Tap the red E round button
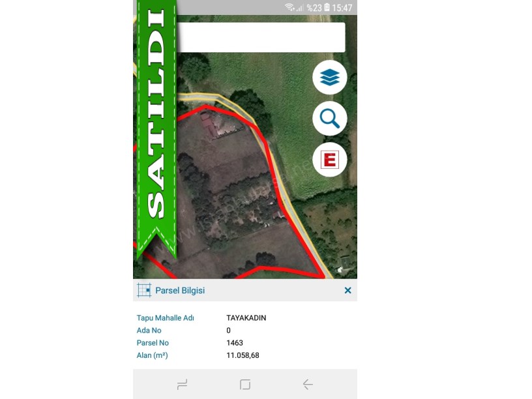The image size is (532, 399). pyautogui.click(x=329, y=160)
